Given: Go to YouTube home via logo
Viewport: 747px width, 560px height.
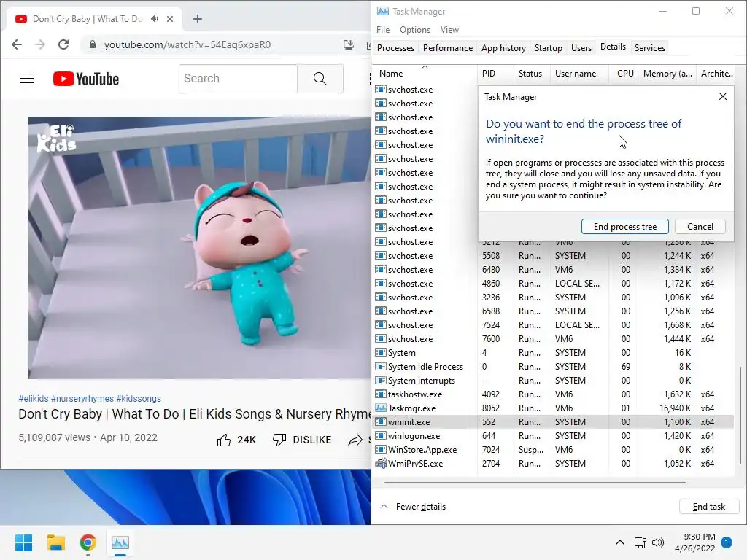Looking at the screenshot, I should pos(86,79).
